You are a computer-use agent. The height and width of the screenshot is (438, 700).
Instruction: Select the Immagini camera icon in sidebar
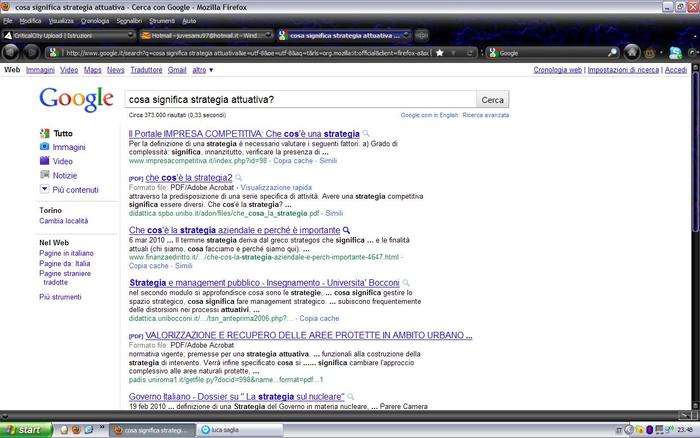click(x=44, y=146)
